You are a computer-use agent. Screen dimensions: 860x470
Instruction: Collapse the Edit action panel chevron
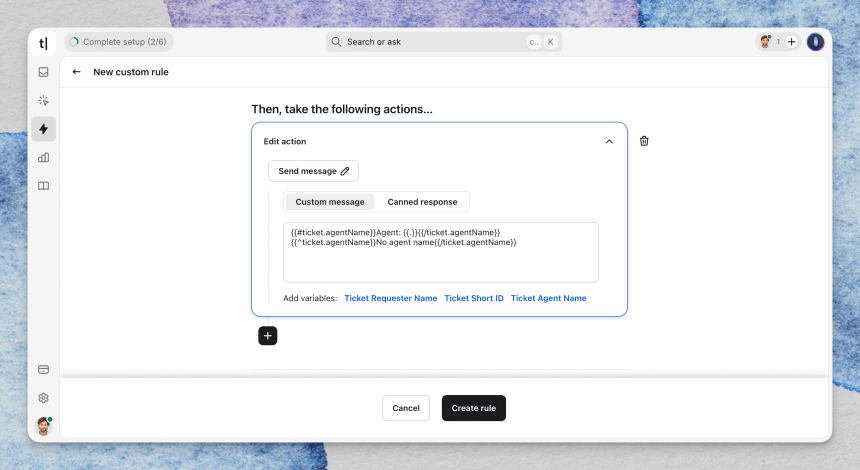[609, 141]
